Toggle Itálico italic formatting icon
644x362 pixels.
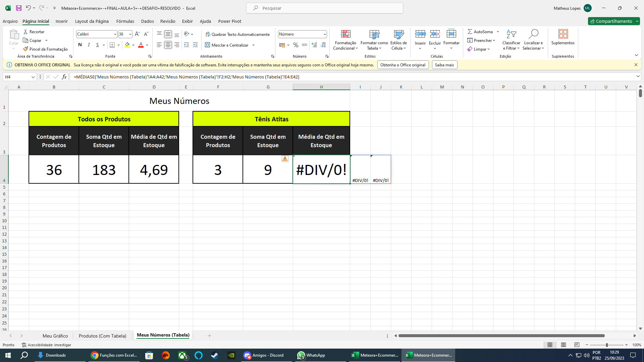tap(89, 45)
